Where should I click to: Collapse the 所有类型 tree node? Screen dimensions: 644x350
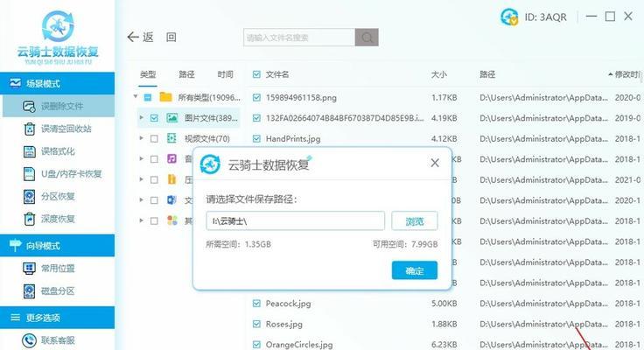point(136,97)
